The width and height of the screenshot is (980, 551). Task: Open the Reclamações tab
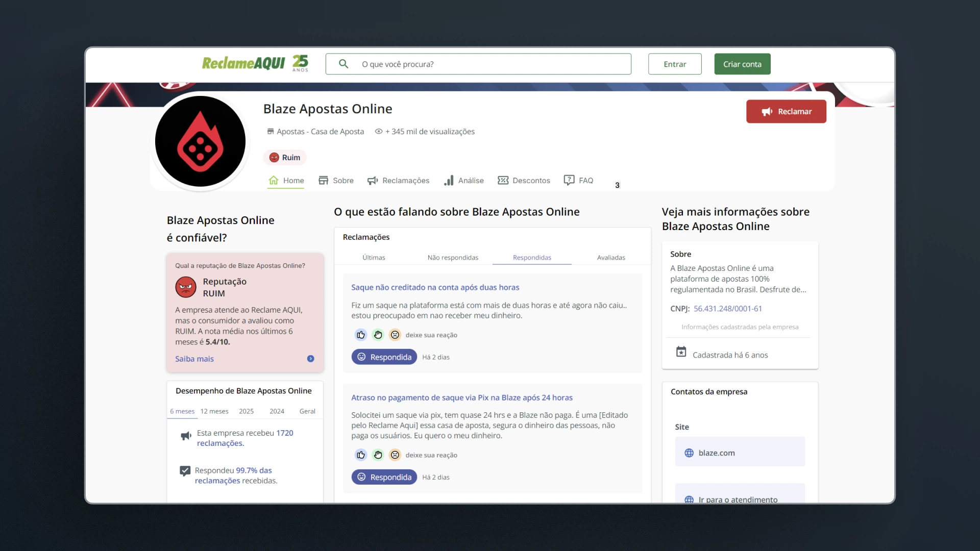coord(398,181)
